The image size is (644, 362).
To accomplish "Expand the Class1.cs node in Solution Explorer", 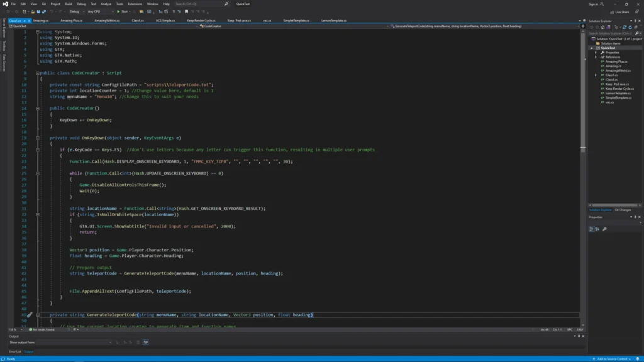I will (x=596, y=75).
